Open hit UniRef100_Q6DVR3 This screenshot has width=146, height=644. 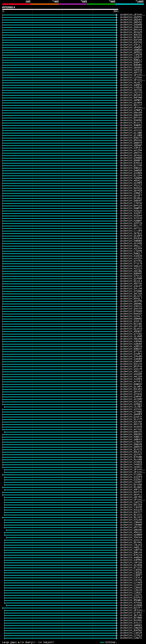click(x=131, y=20)
